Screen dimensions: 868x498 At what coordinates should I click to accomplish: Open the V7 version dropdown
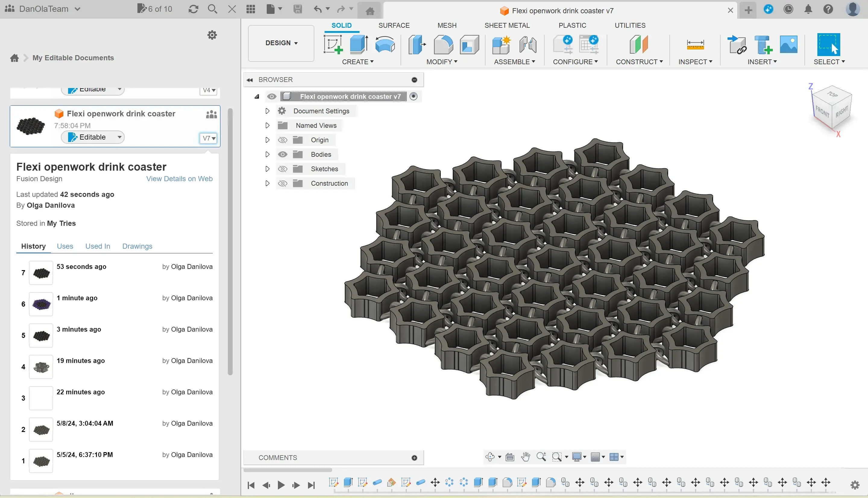coord(208,138)
